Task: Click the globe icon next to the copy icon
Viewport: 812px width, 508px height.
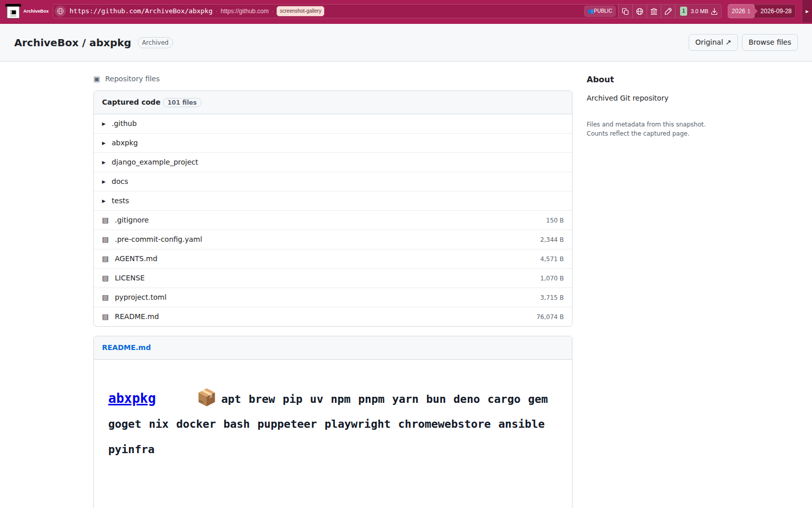Action: (x=639, y=11)
